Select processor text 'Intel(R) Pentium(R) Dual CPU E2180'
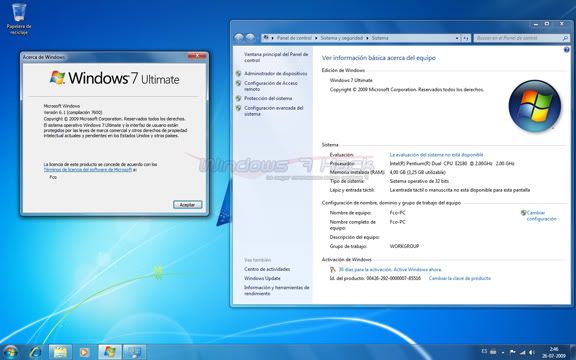576x360 pixels. pyautogui.click(x=428, y=163)
